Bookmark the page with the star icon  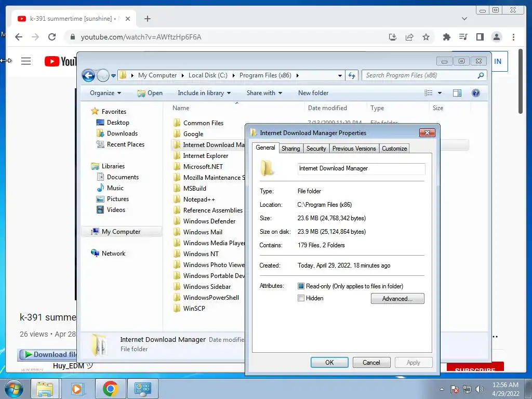(426, 37)
